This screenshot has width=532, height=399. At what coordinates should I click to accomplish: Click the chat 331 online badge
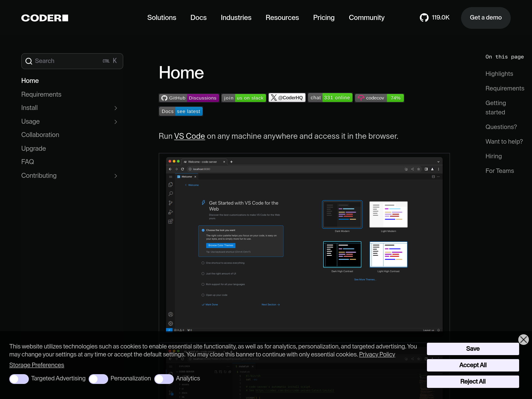pyautogui.click(x=330, y=98)
